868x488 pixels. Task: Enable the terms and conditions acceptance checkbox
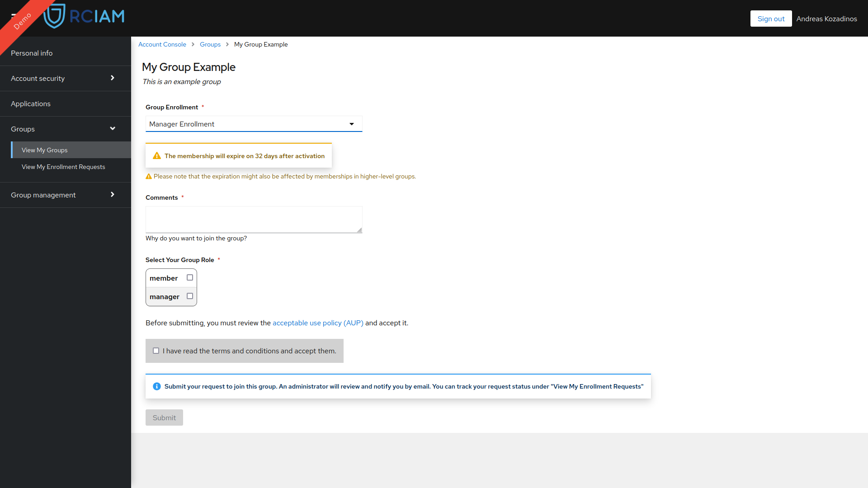point(156,351)
